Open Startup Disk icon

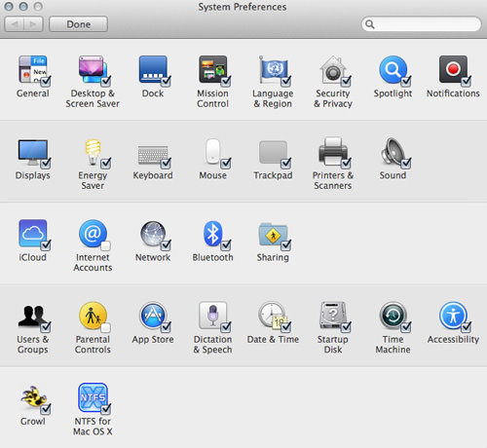point(333,315)
